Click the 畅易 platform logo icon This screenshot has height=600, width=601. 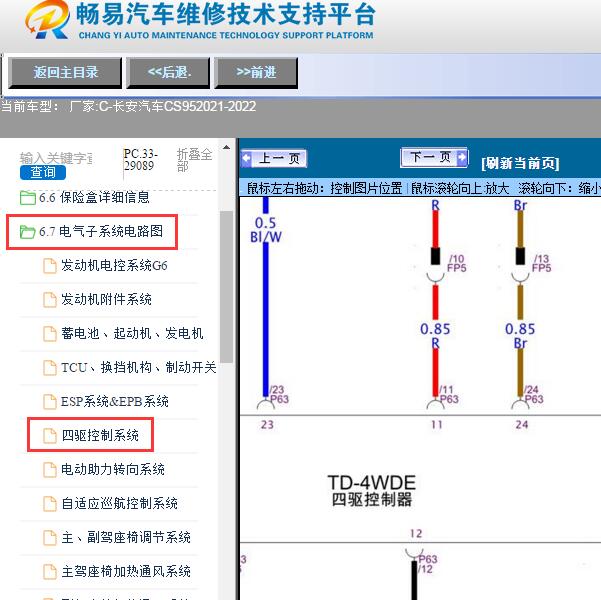(48, 20)
